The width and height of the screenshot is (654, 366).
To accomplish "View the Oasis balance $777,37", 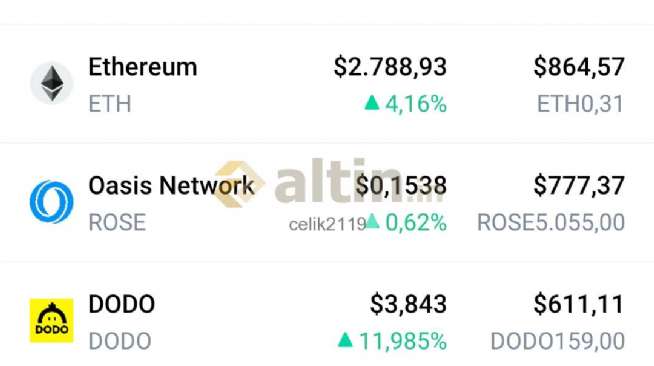I will point(579,186).
